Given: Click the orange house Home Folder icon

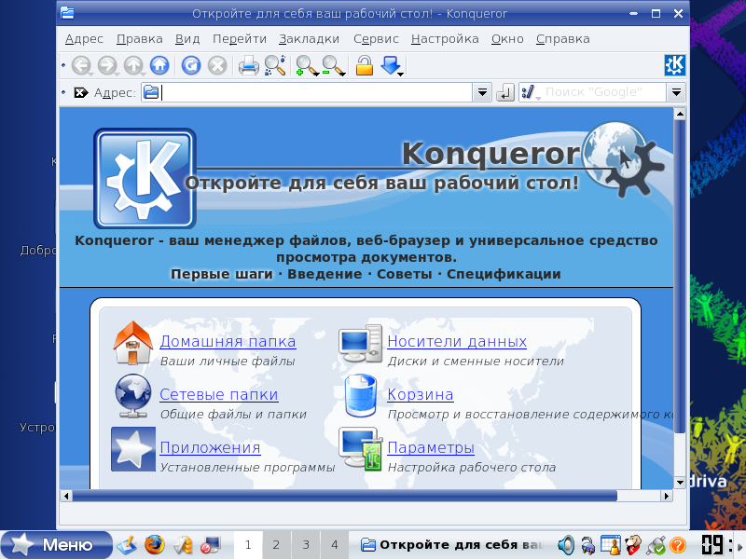Looking at the screenshot, I should click(x=133, y=343).
